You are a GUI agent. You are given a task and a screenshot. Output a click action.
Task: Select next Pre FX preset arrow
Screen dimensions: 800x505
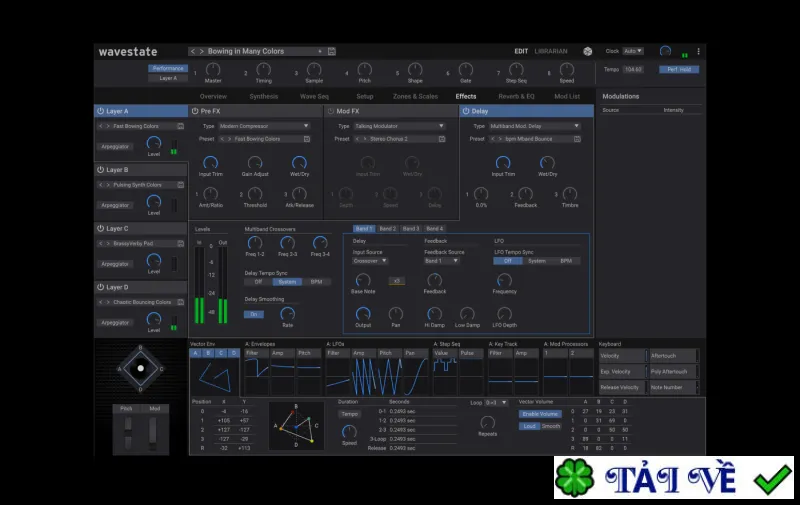[230, 139]
